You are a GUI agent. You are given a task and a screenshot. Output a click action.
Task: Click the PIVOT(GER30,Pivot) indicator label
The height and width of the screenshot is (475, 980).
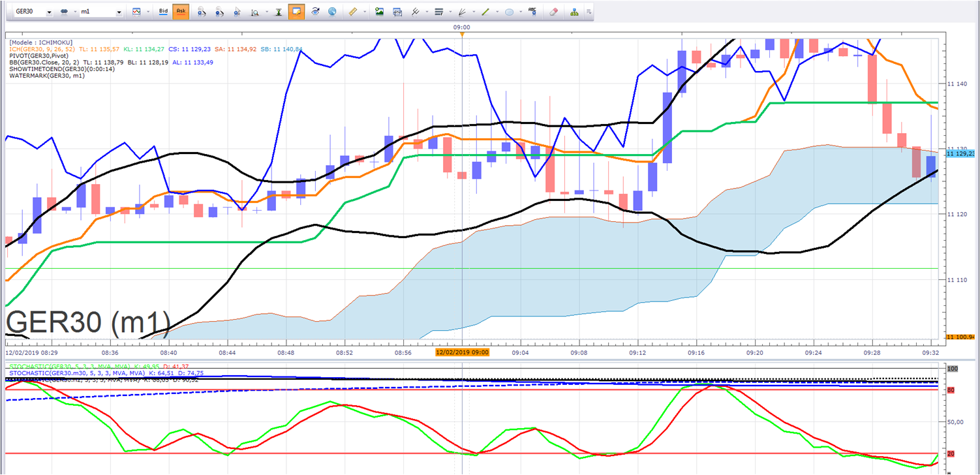click(38, 56)
